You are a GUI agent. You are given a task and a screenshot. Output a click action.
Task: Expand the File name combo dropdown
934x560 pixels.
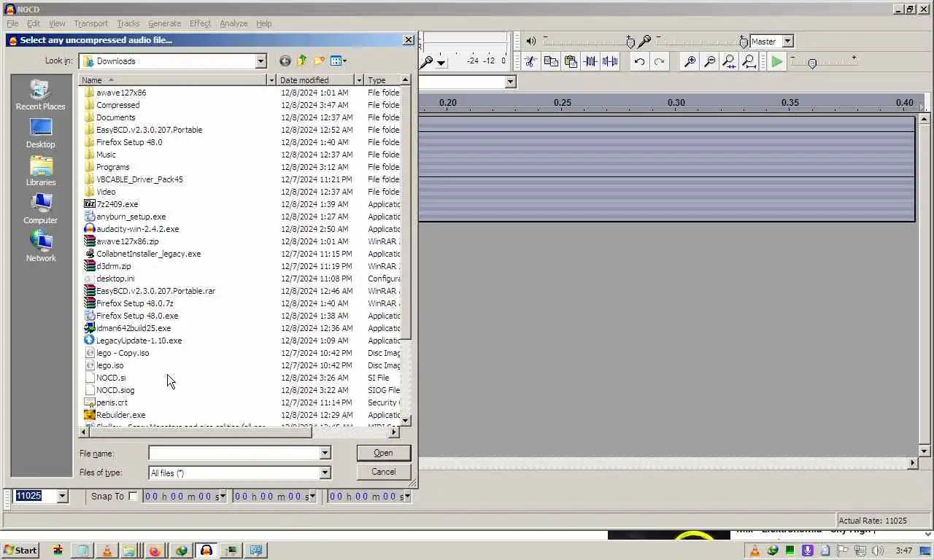coord(325,454)
